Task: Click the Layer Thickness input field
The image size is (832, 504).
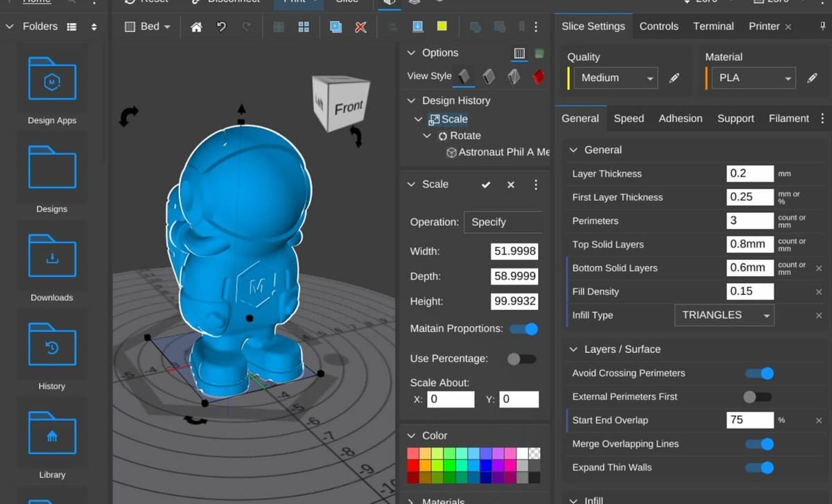Action: pyautogui.click(x=750, y=174)
